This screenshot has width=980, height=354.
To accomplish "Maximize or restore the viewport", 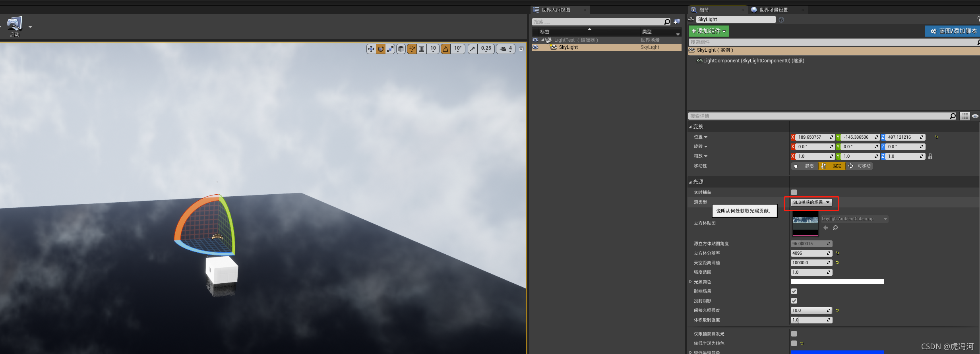I will (521, 49).
